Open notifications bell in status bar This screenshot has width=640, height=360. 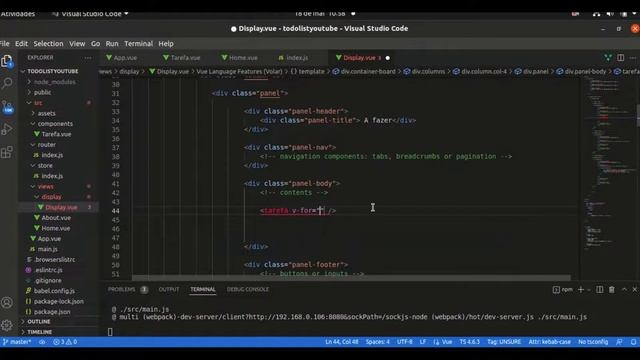tap(633, 342)
